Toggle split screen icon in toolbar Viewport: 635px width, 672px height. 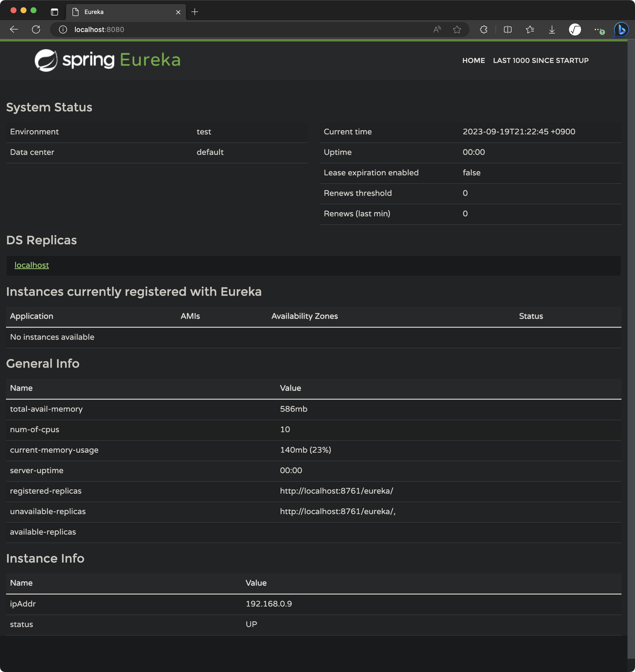(507, 29)
